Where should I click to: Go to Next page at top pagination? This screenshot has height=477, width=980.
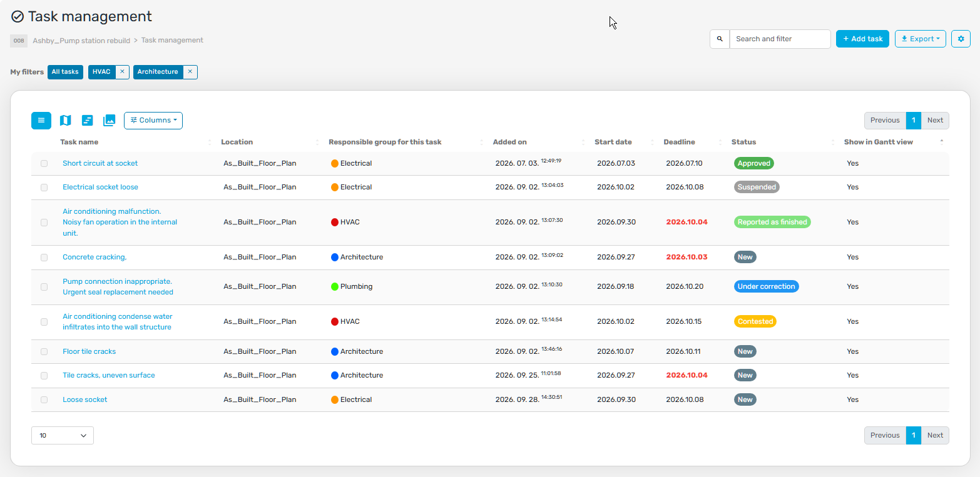tap(935, 121)
